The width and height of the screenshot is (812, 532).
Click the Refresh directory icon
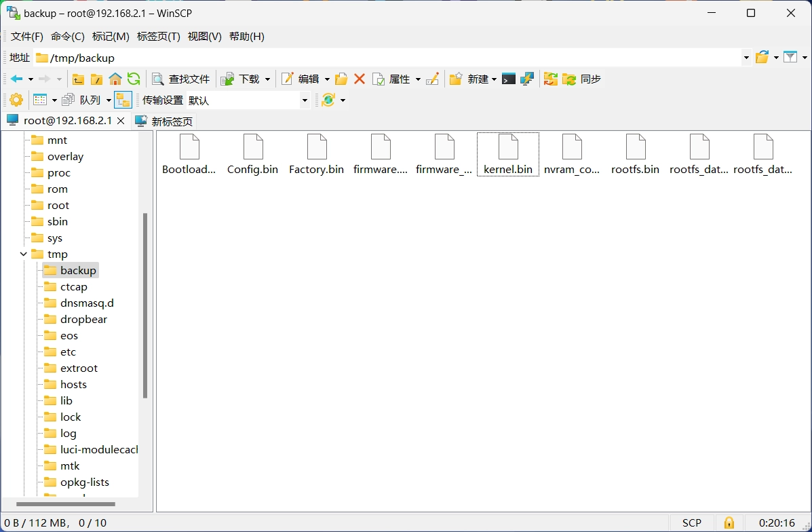pyautogui.click(x=134, y=79)
